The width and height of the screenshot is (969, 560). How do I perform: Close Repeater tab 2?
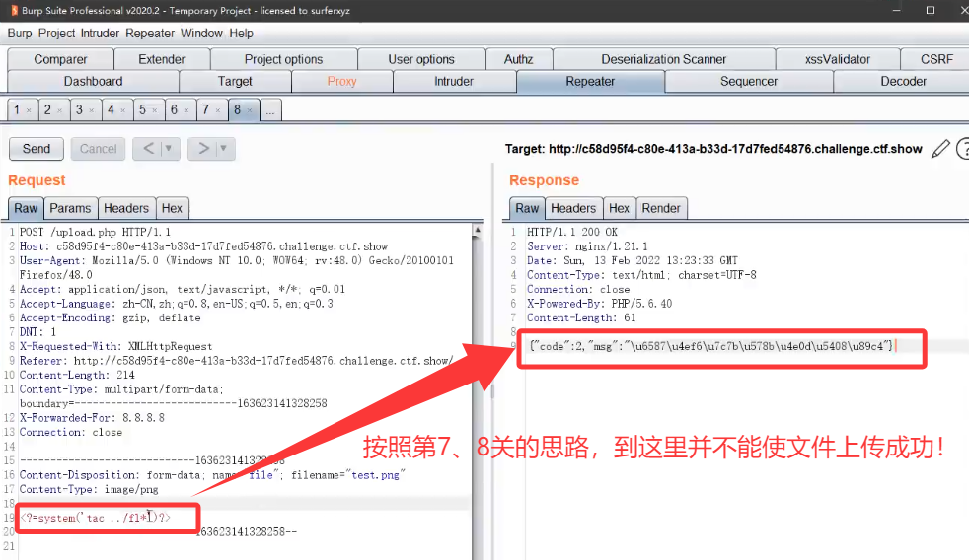tap(60, 110)
